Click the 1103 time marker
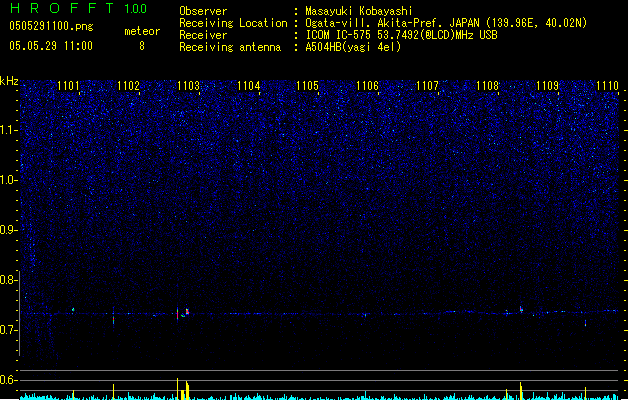Screen dimensions: 629x400 click(189, 86)
